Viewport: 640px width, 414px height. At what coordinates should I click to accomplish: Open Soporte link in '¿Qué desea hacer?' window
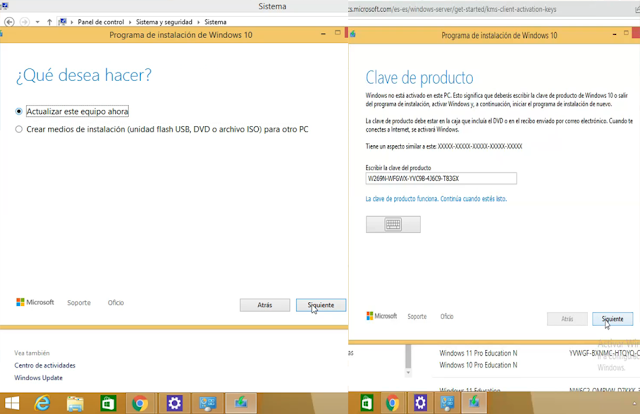[79, 303]
